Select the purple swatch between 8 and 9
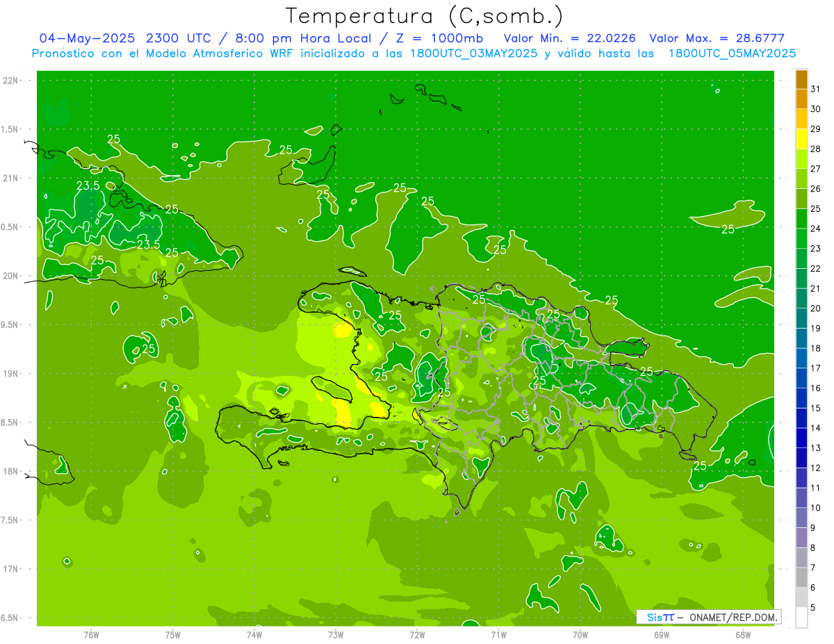 (x=801, y=538)
